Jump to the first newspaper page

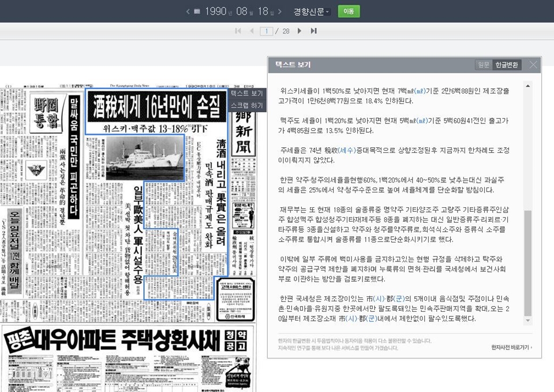[x=239, y=31]
